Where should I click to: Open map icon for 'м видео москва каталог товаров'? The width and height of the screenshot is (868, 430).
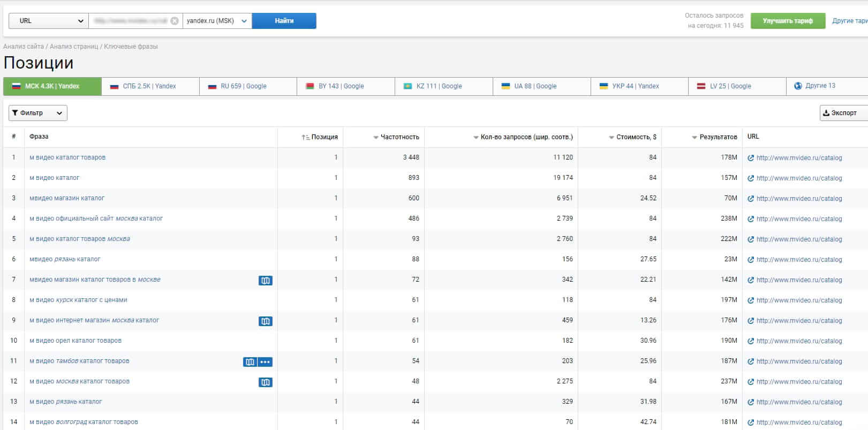[266, 382]
